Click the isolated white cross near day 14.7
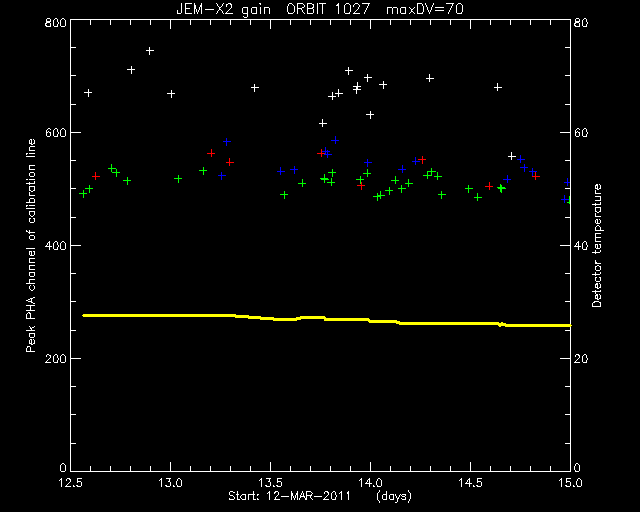The height and width of the screenshot is (512, 640). coord(512,156)
